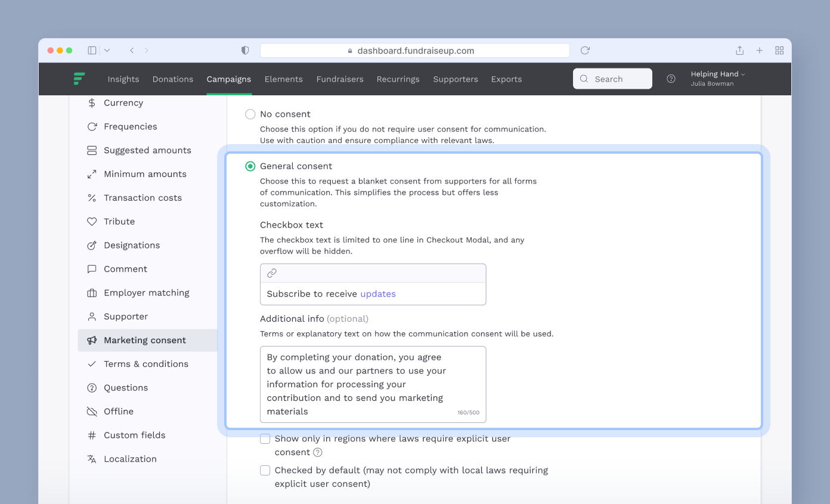The image size is (830, 504).
Task: Select the General consent radio button
Action: coord(250,166)
